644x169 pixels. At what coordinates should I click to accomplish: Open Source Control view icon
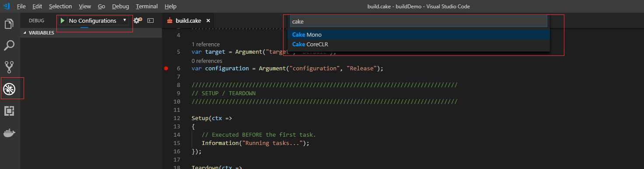point(9,67)
